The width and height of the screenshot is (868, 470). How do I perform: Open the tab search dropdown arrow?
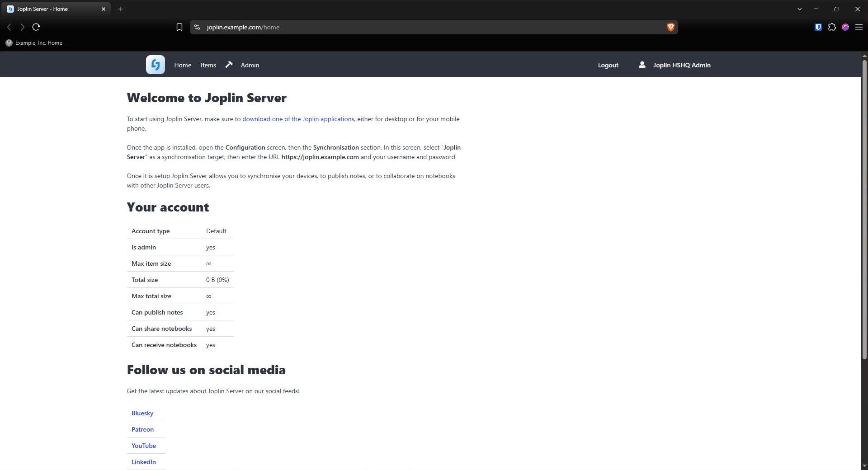(x=799, y=9)
